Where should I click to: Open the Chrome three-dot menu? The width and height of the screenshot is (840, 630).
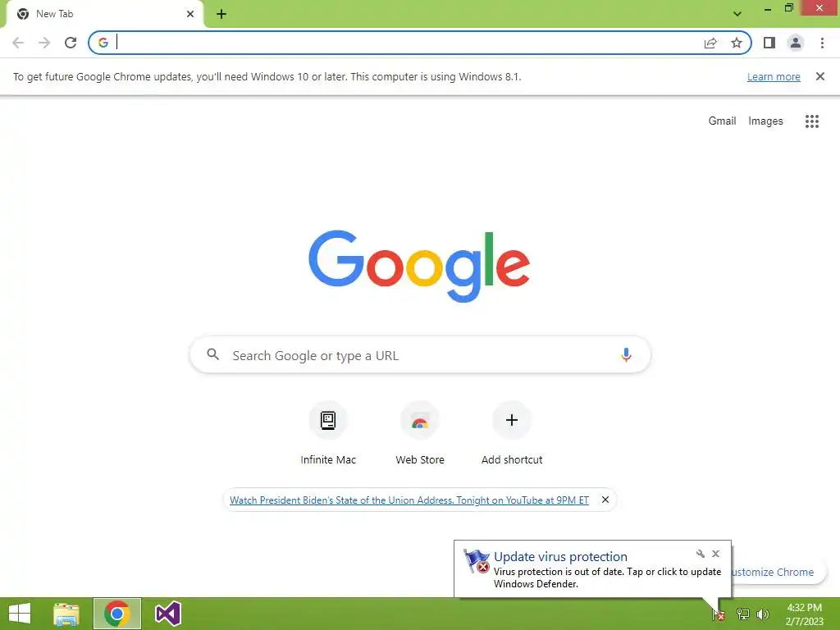[822, 43]
